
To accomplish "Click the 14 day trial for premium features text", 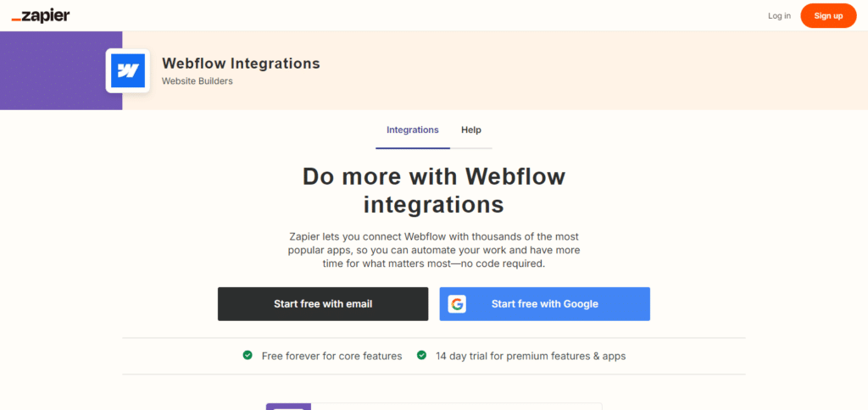I will [x=530, y=357].
